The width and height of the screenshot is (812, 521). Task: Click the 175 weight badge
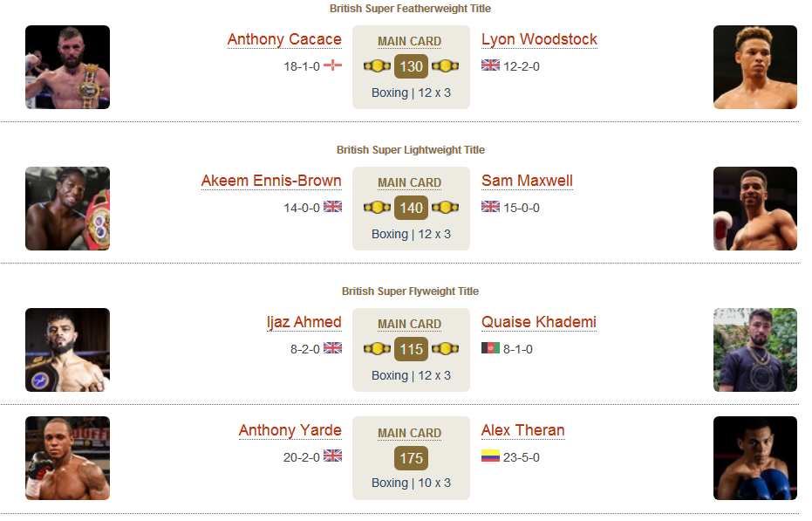(411, 458)
